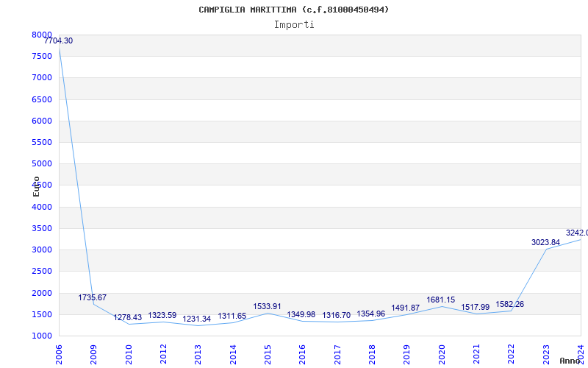Click the 2012 x-axis year label

(x=163, y=355)
